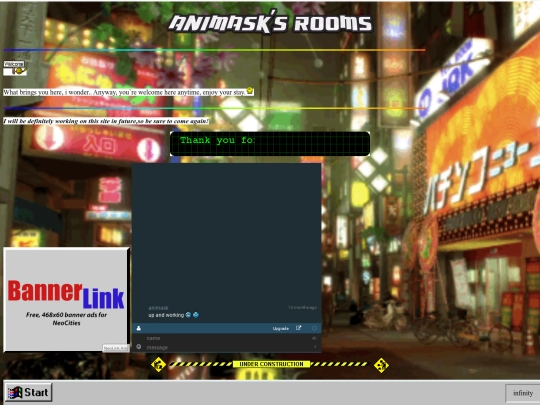The image size is (540, 405).
Task: Click the Windows flag logo on Start
Action: (15, 393)
